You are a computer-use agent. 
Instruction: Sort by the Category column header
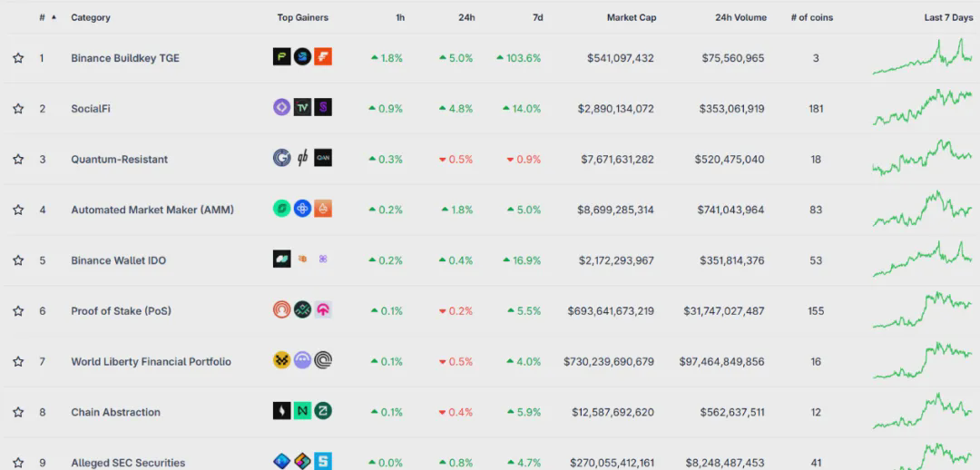pos(91,17)
